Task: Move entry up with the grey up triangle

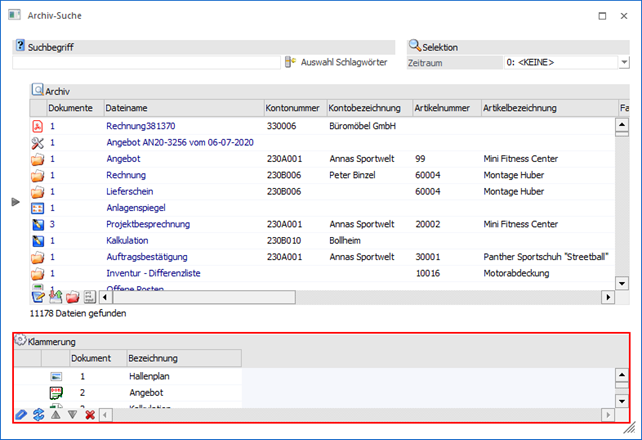Action: point(56,415)
